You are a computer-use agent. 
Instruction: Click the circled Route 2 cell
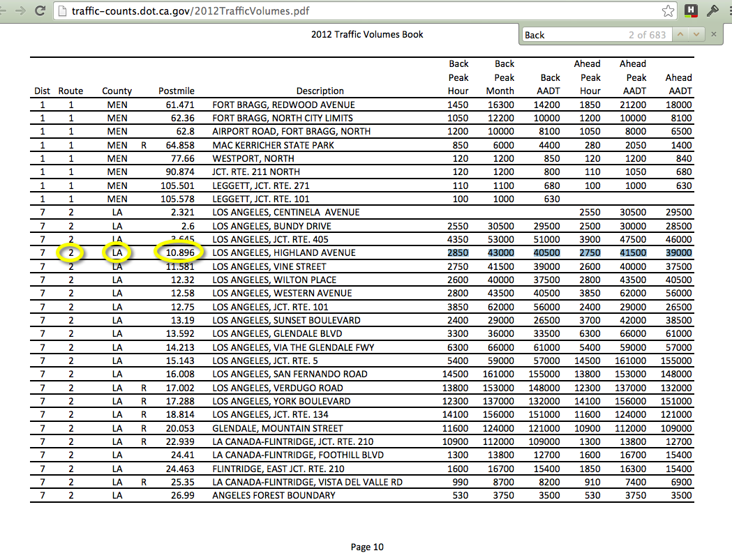click(70, 252)
